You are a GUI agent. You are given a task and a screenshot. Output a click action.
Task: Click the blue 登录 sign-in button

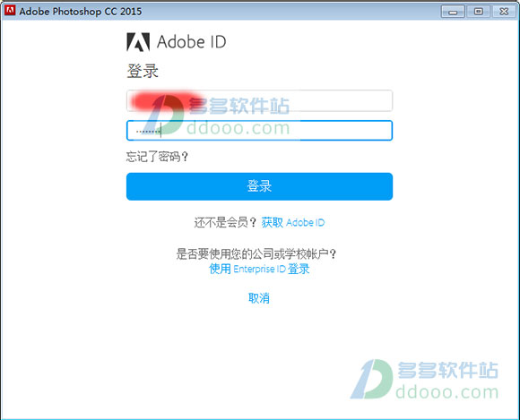click(259, 186)
